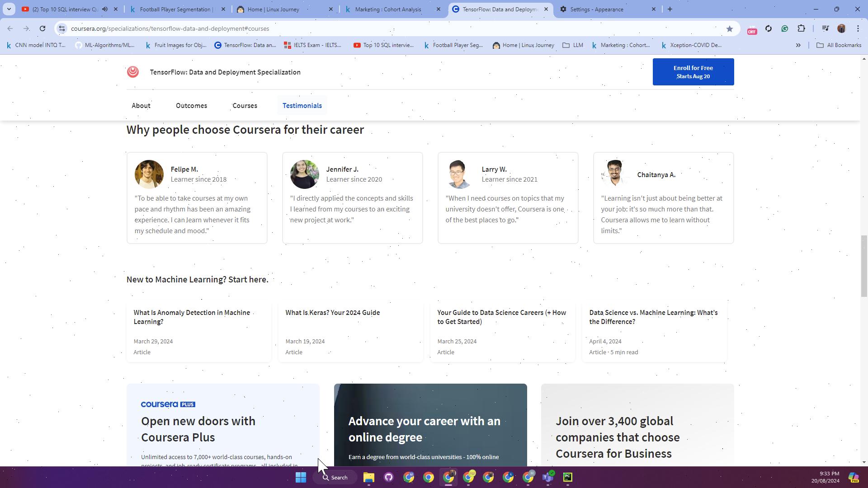This screenshot has height=488, width=868.
Task: Open Xception-COVID De... bookmark
Action: (x=692, y=45)
